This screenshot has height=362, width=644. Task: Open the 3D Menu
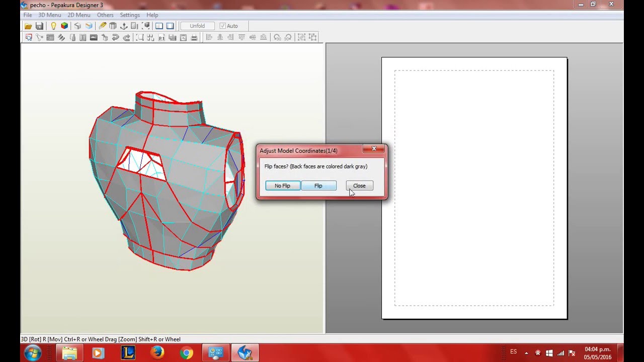[x=50, y=15]
